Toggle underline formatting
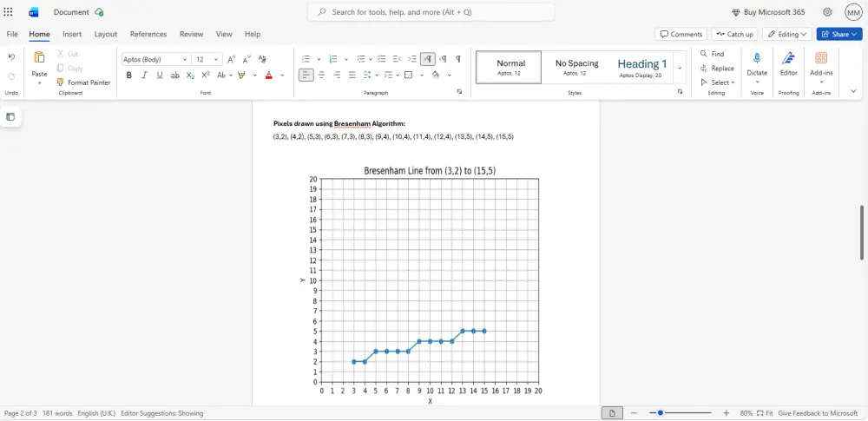868x421 pixels. pyautogui.click(x=160, y=75)
